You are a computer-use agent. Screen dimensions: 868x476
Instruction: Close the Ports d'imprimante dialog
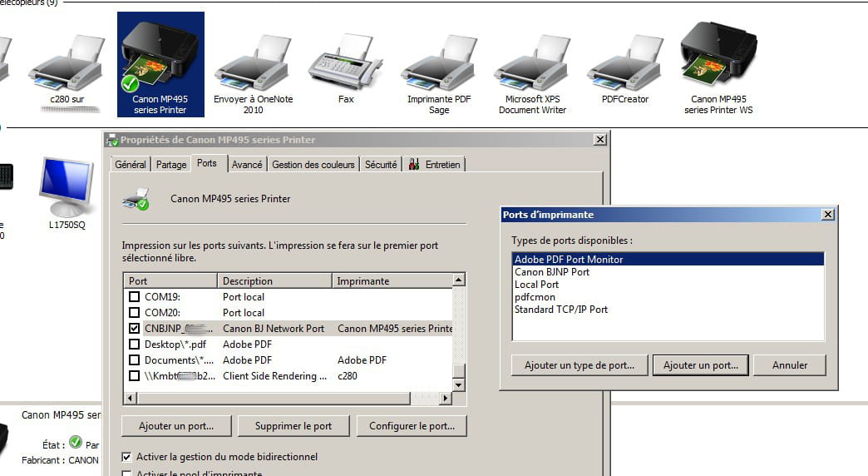pos(827,215)
